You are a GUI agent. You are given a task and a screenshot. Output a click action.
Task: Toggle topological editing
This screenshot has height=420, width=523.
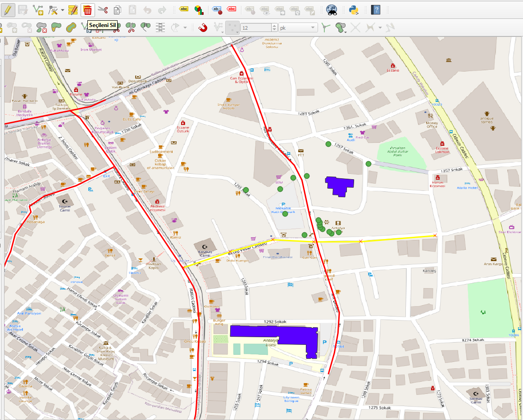coord(326,27)
